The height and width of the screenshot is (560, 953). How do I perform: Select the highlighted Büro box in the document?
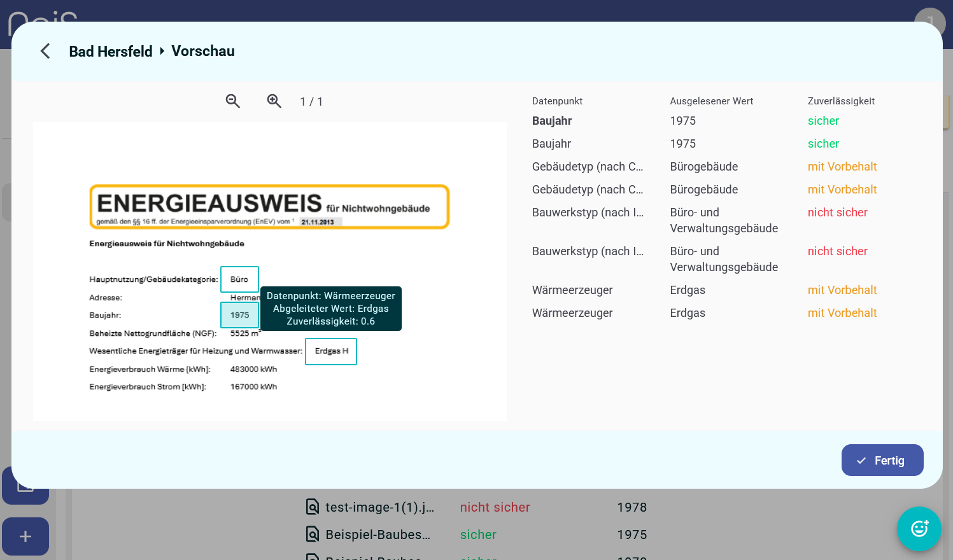[x=239, y=279]
